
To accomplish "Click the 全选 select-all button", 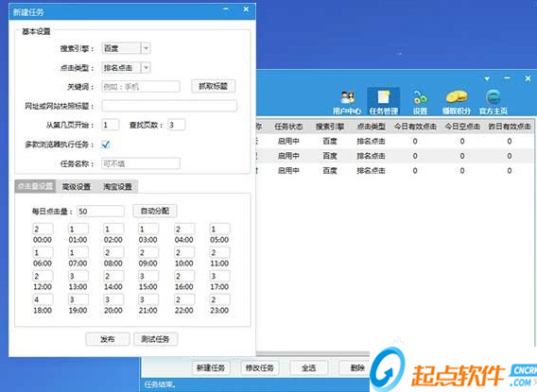I will click(308, 367).
